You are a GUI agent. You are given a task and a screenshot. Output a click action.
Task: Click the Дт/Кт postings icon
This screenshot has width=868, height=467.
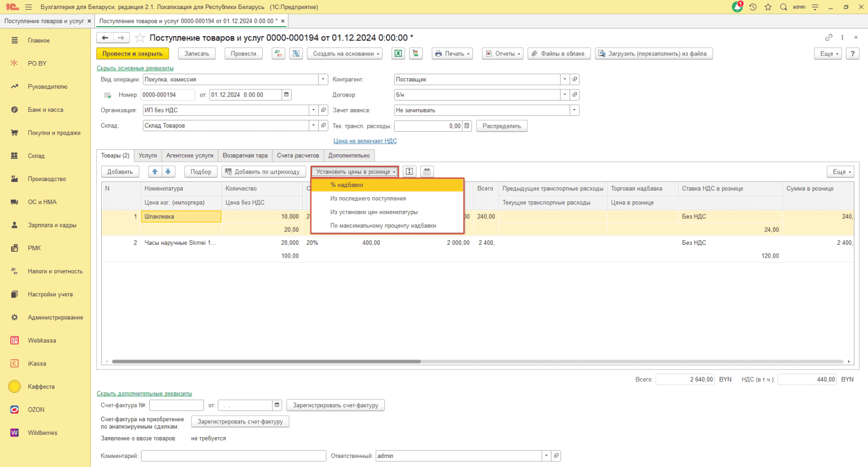[278, 54]
